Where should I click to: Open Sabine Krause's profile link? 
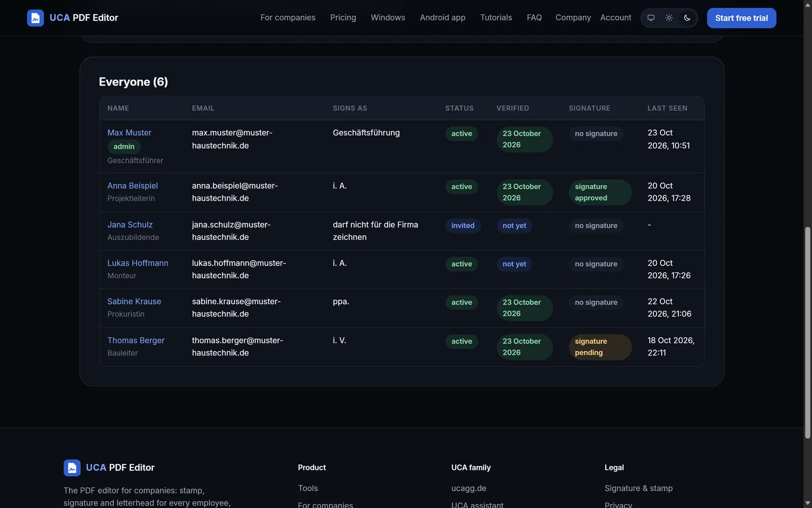tap(134, 302)
